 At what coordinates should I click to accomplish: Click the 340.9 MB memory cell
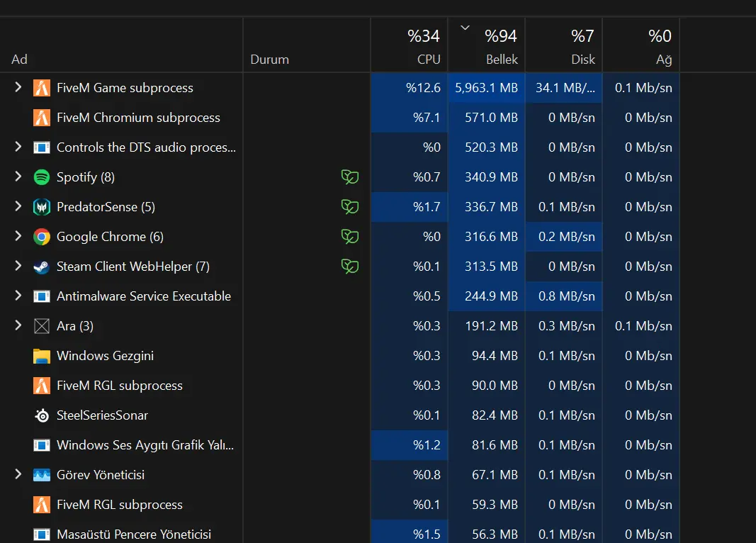coord(487,177)
